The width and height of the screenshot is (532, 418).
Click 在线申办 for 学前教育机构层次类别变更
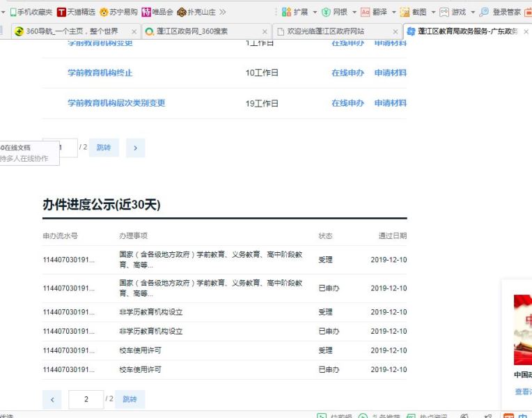pyautogui.click(x=347, y=103)
